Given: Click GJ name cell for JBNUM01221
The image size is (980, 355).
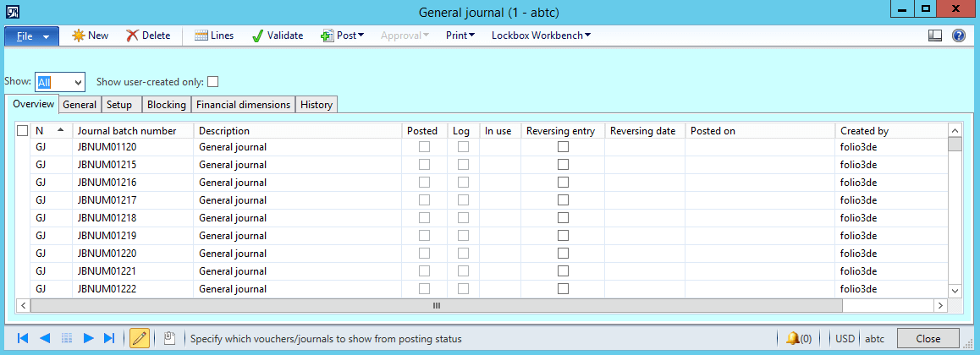Looking at the screenshot, I should point(52,271).
